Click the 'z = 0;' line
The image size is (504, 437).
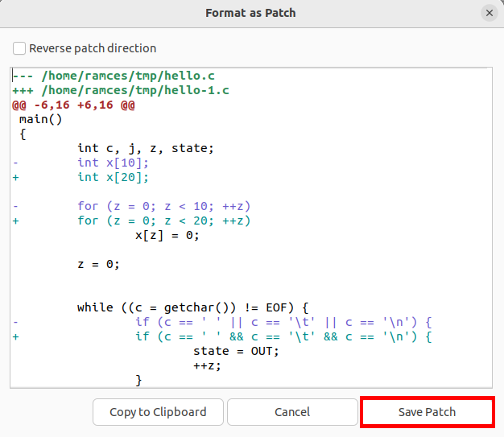pyautogui.click(x=98, y=265)
